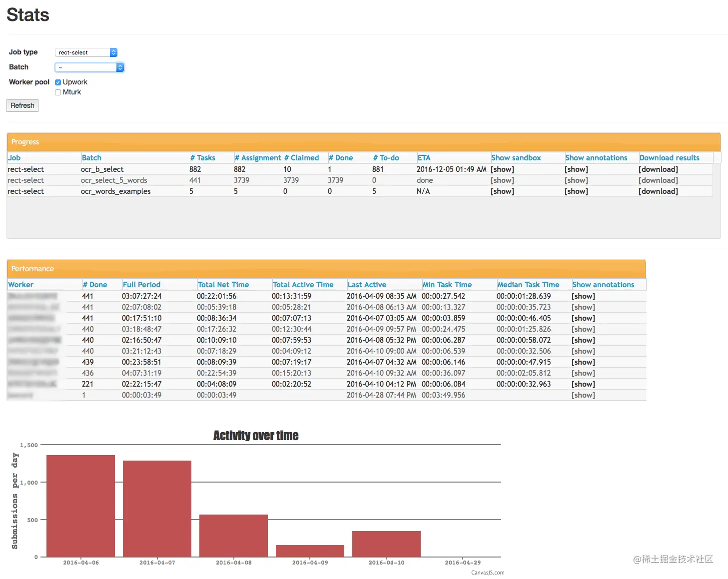Click [show] sandbox for ocr_b_select batch
Viewport: 728px width, 579px height.
click(x=502, y=169)
